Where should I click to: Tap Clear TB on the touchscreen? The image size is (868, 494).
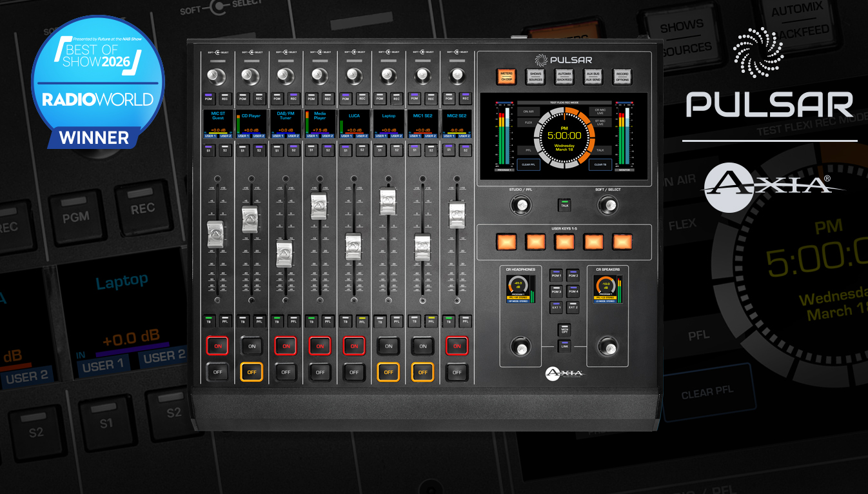click(600, 164)
